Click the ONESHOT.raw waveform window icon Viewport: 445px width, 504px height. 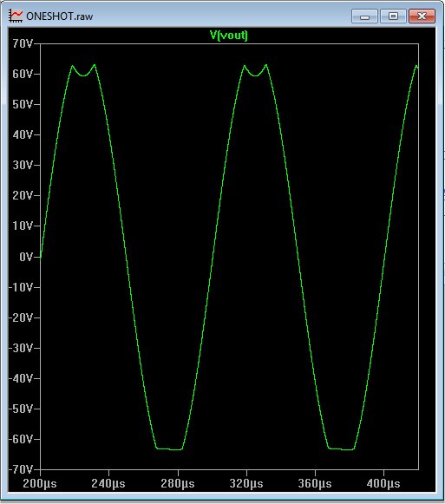tap(16, 16)
